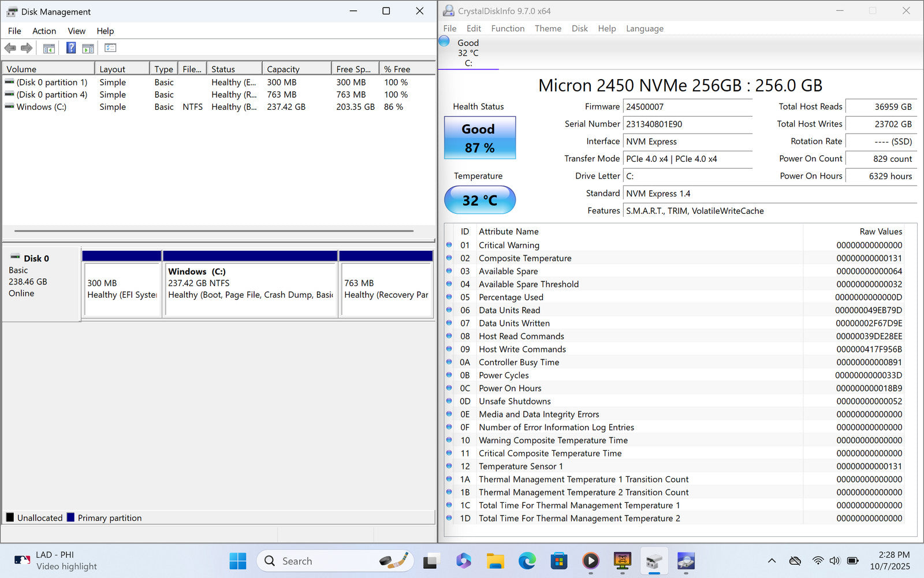Click the Good 87 % health status button

(x=479, y=138)
